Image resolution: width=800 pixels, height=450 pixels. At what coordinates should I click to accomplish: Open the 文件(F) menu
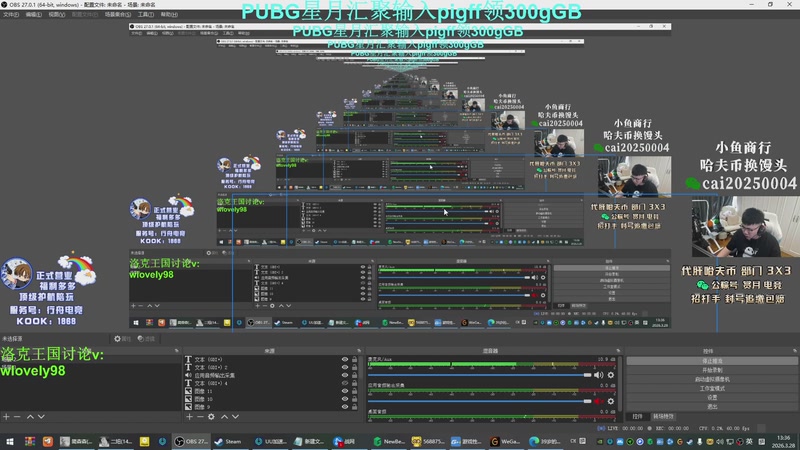click(11, 15)
